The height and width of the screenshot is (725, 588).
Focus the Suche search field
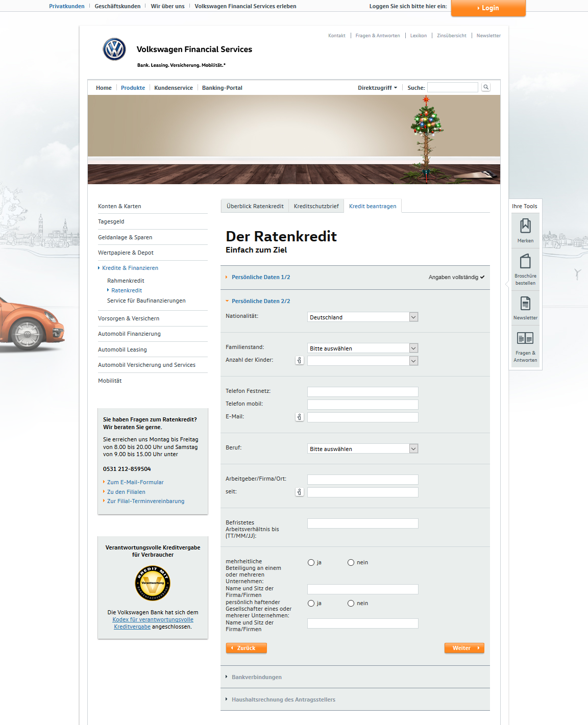[453, 87]
